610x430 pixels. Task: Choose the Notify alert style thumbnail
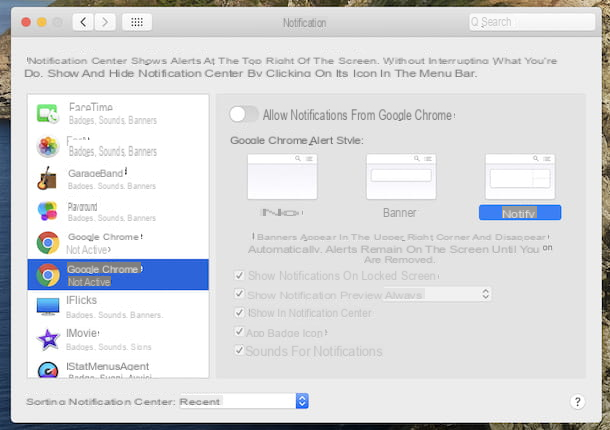coord(520,177)
